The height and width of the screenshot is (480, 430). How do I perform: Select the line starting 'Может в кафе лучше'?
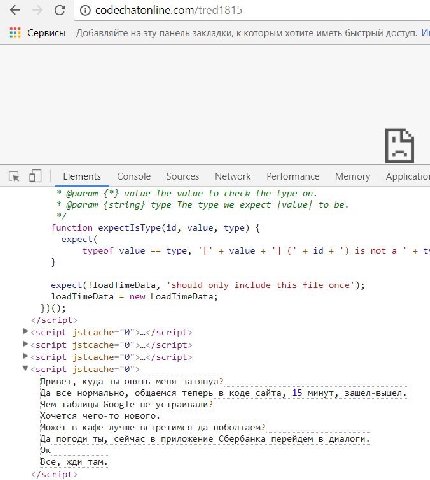click(153, 427)
